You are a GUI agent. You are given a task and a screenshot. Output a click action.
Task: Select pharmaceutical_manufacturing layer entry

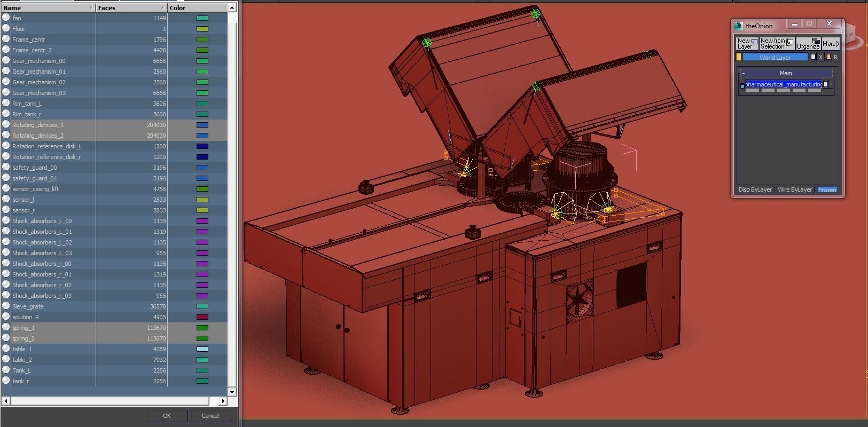coord(784,84)
